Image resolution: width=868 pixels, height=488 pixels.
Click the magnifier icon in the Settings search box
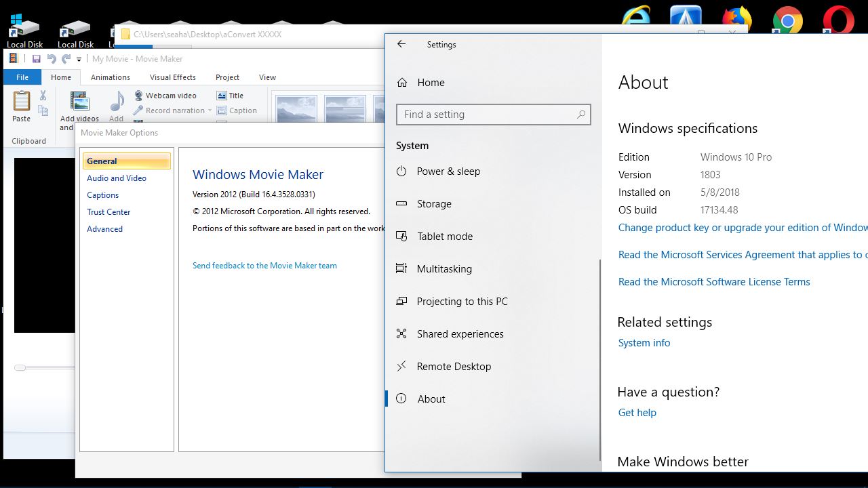tap(581, 115)
